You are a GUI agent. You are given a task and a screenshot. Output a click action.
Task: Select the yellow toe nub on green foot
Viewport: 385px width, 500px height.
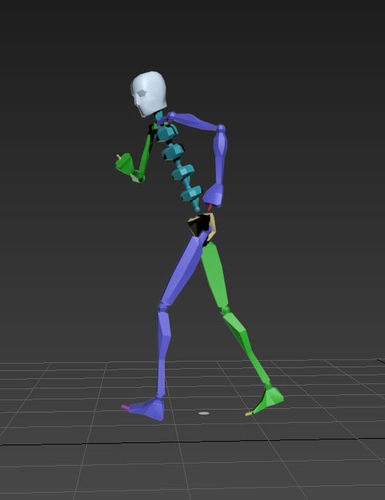(x=249, y=414)
